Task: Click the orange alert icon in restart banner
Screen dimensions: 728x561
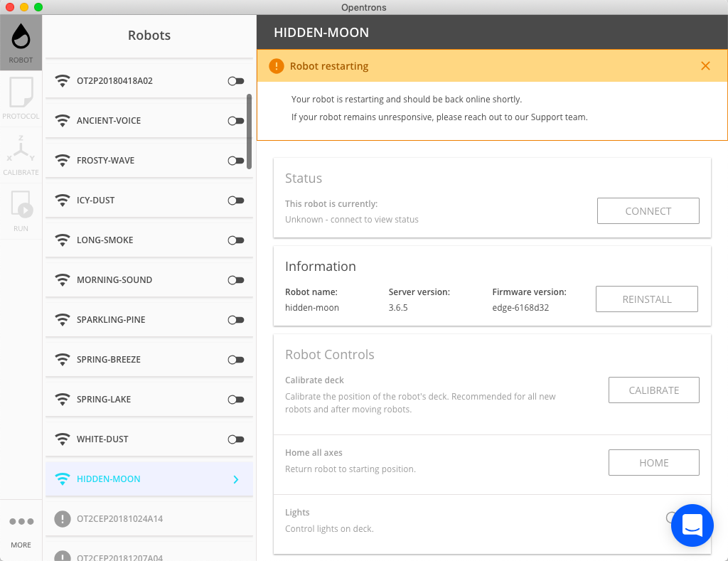Action: 277,66
